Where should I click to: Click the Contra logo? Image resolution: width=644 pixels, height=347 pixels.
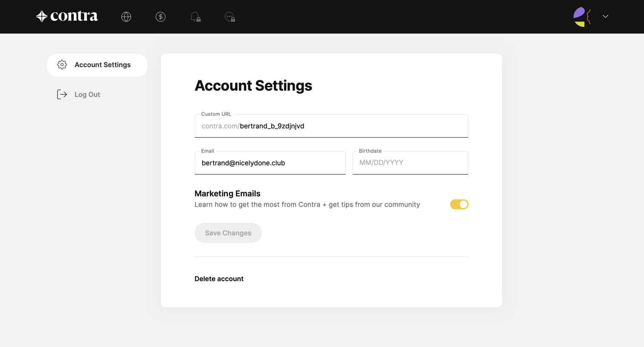click(x=67, y=16)
